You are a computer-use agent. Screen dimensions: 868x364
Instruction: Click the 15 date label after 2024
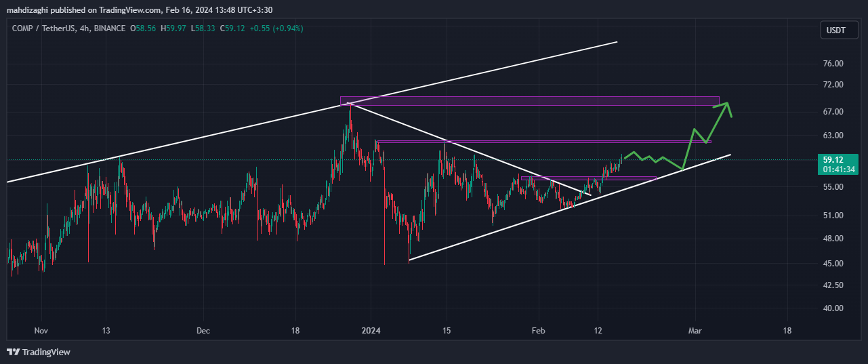[446, 331]
